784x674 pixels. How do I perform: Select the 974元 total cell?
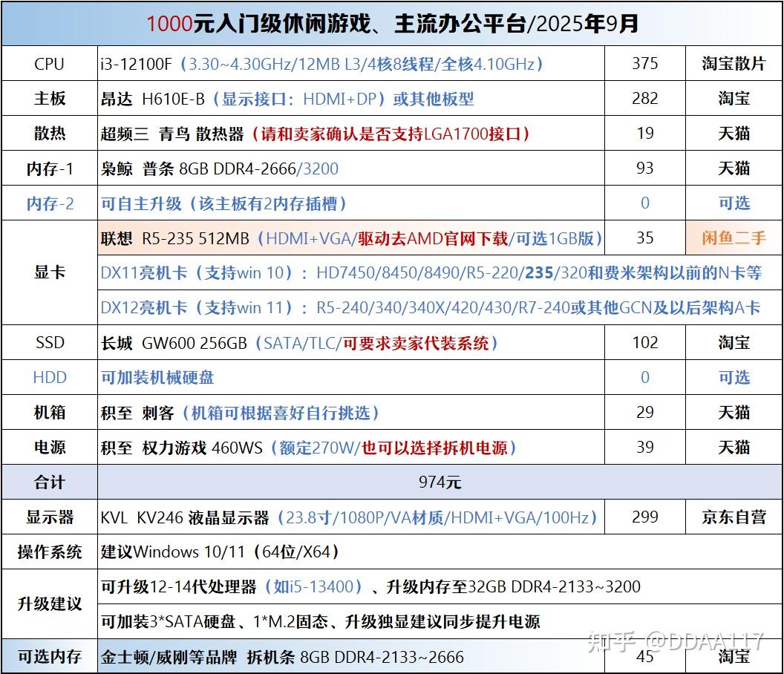440,482
